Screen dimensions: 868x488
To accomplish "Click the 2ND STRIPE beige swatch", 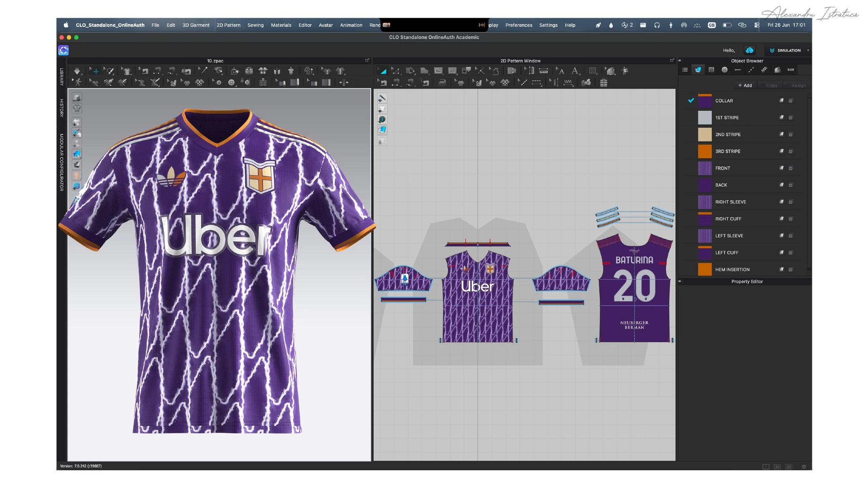I will 705,134.
